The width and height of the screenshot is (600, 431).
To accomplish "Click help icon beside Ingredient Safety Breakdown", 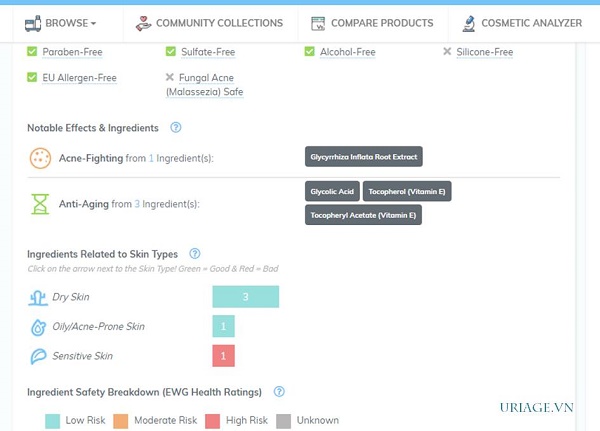I will click(x=279, y=392).
